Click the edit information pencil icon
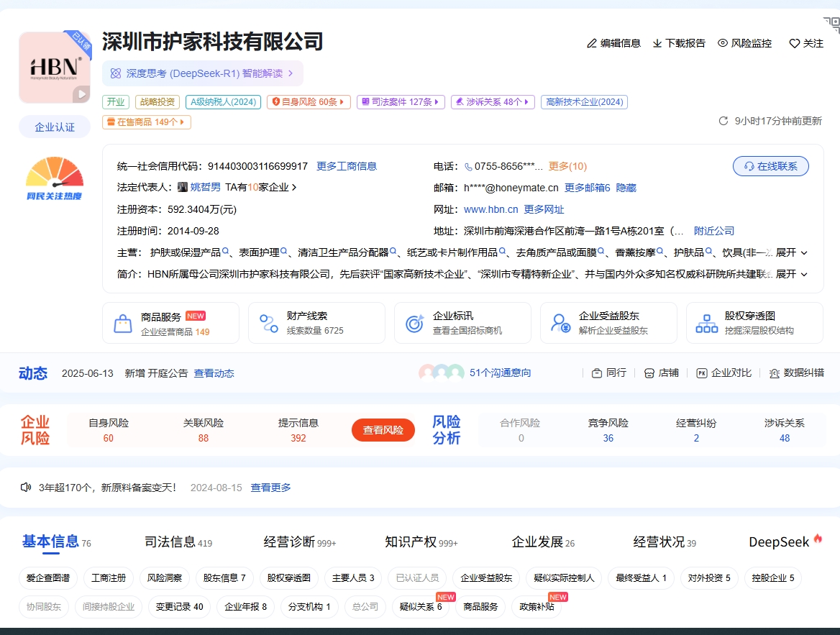 [x=591, y=43]
